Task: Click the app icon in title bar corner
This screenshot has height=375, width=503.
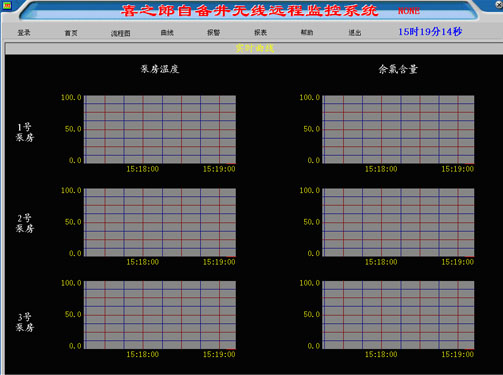Action: (7, 5)
